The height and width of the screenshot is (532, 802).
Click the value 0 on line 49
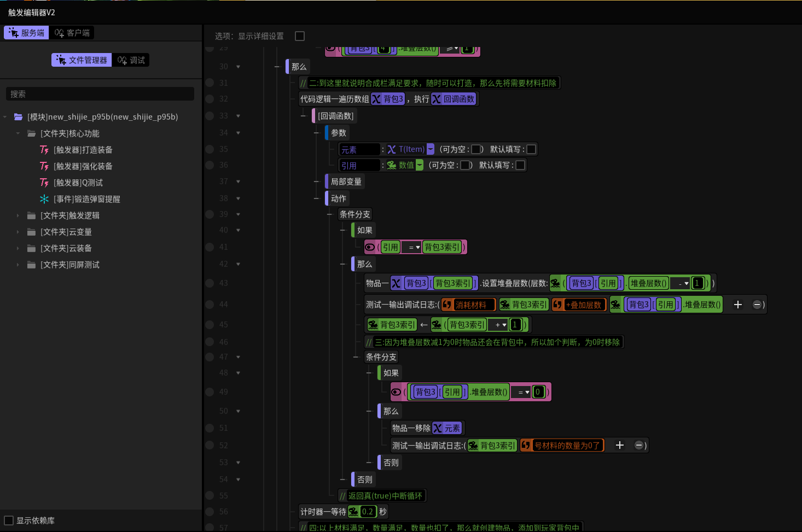pyautogui.click(x=538, y=392)
